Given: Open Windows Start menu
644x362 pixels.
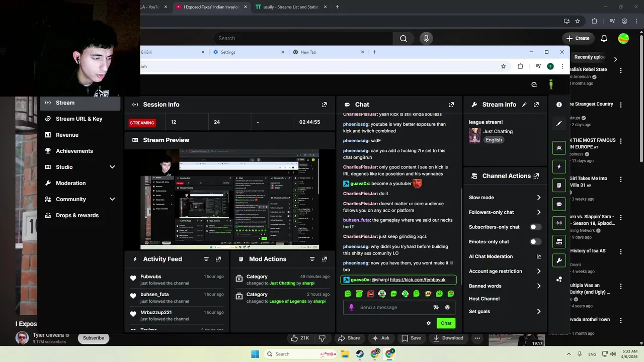Looking at the screenshot, I should click(x=255, y=354).
